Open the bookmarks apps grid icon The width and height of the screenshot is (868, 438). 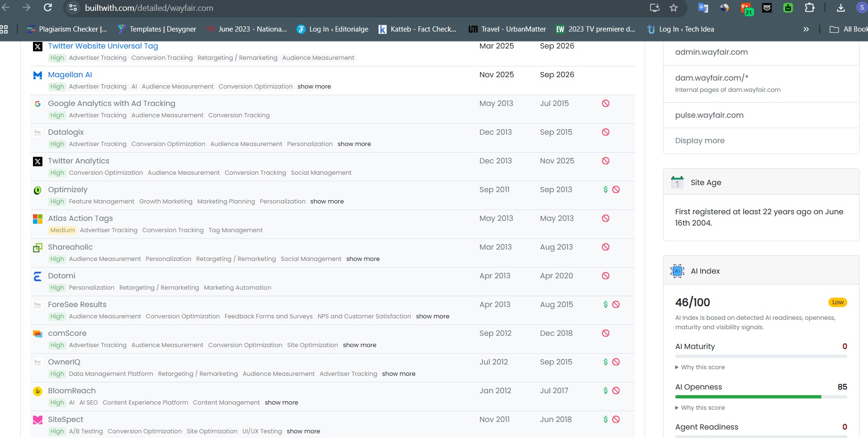point(4,29)
